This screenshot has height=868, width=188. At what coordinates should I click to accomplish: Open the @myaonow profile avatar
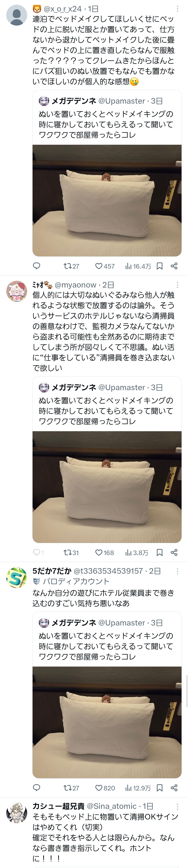(x=17, y=291)
